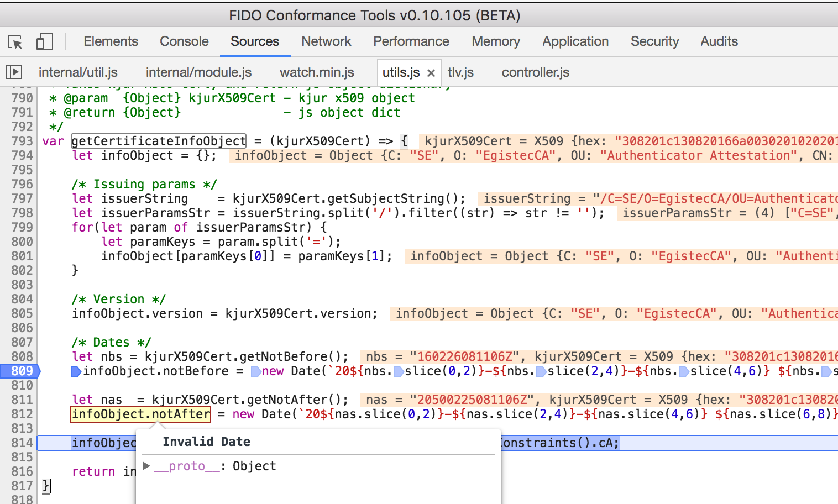Set a breakpoint on line 808
Viewport: 838px width, 504px height.
coord(22,356)
